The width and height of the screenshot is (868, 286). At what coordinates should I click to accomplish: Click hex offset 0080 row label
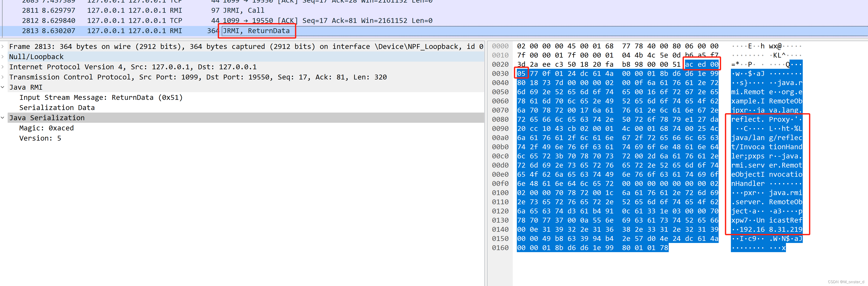pyautogui.click(x=500, y=119)
